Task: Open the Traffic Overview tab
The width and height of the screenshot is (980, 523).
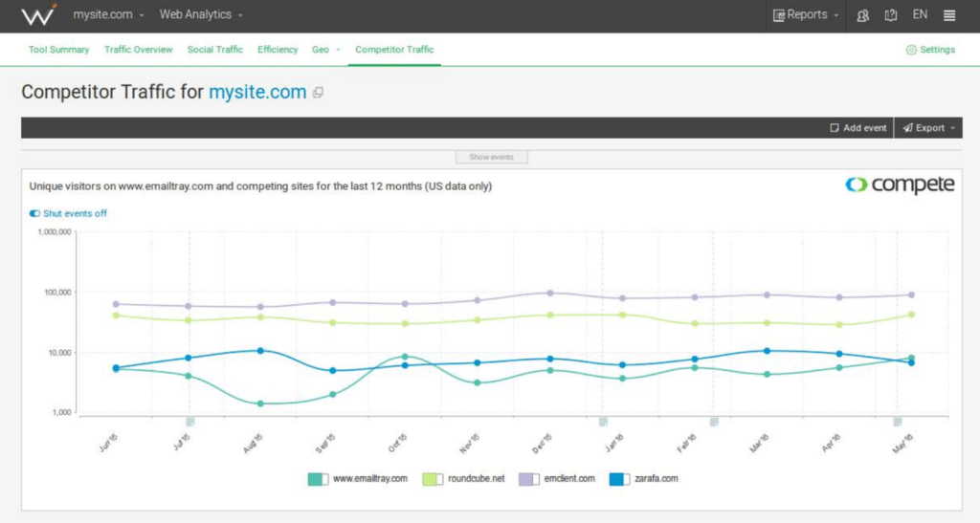Action: (x=138, y=50)
